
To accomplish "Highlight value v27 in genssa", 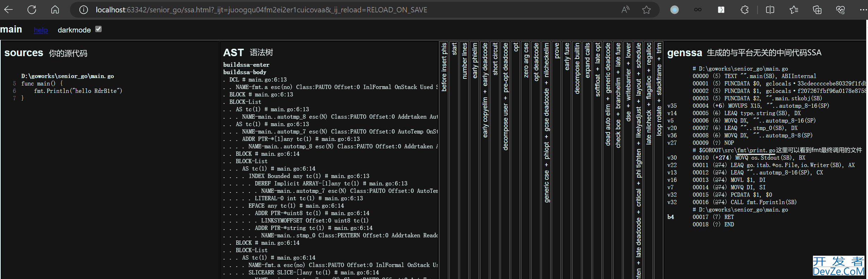I will [x=672, y=143].
